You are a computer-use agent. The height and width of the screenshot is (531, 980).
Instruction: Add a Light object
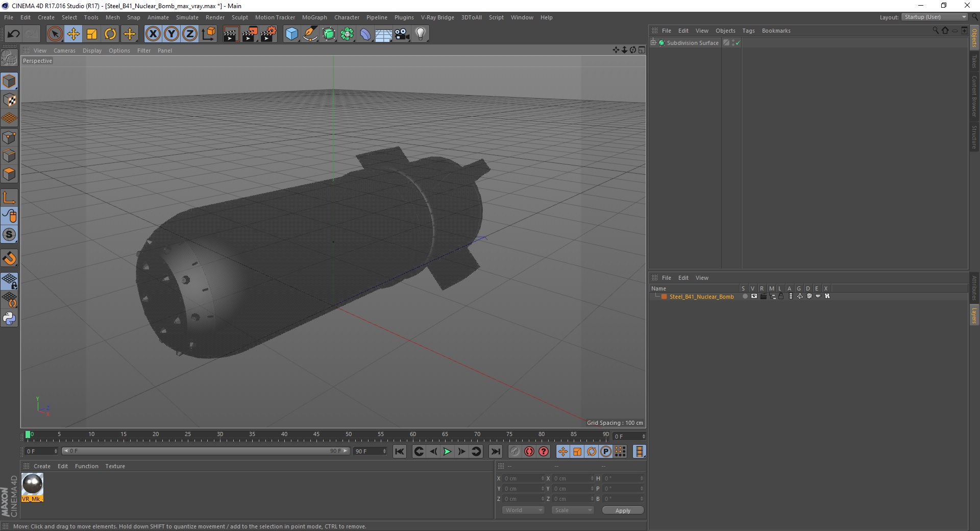[x=421, y=34]
